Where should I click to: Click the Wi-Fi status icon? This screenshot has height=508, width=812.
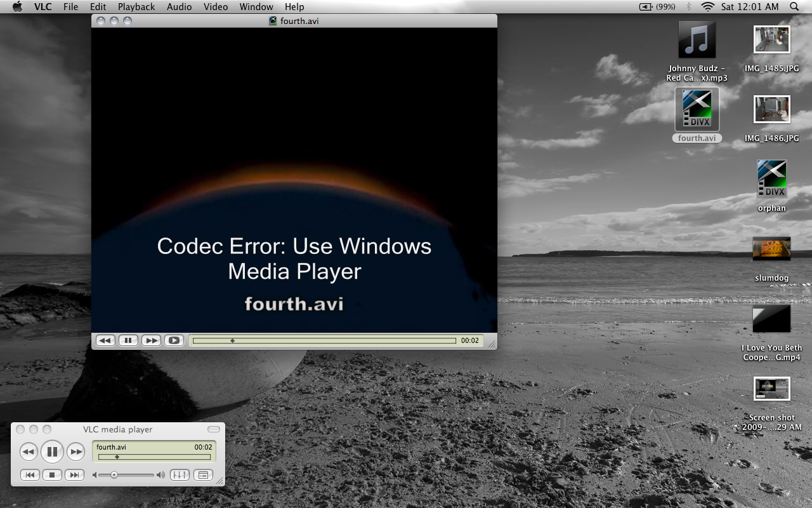[x=707, y=6]
